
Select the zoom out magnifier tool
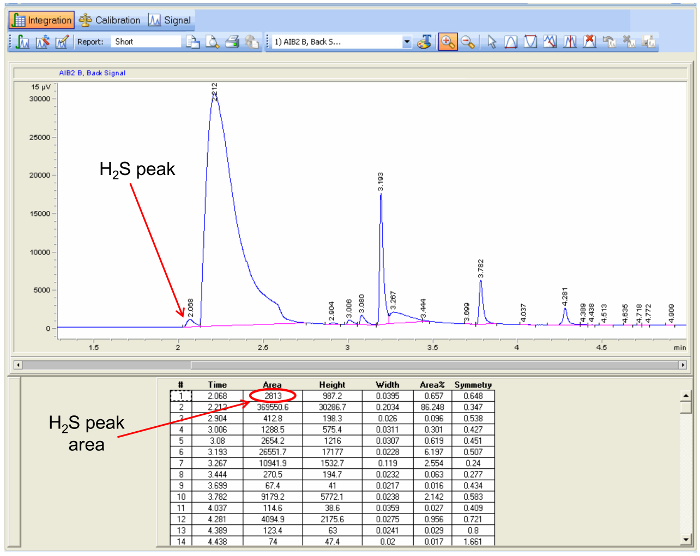point(467,42)
